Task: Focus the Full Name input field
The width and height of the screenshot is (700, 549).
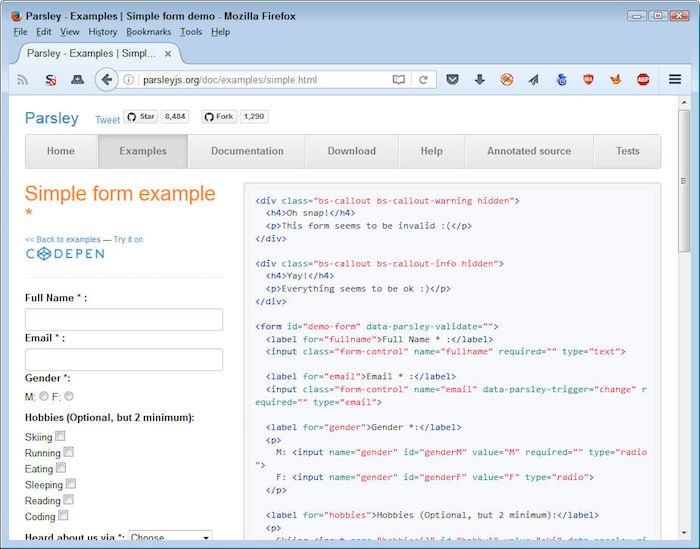Action: point(124,320)
